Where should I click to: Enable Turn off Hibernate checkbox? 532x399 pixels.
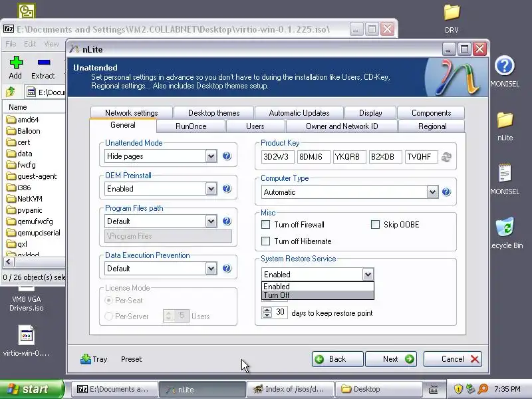click(x=265, y=241)
